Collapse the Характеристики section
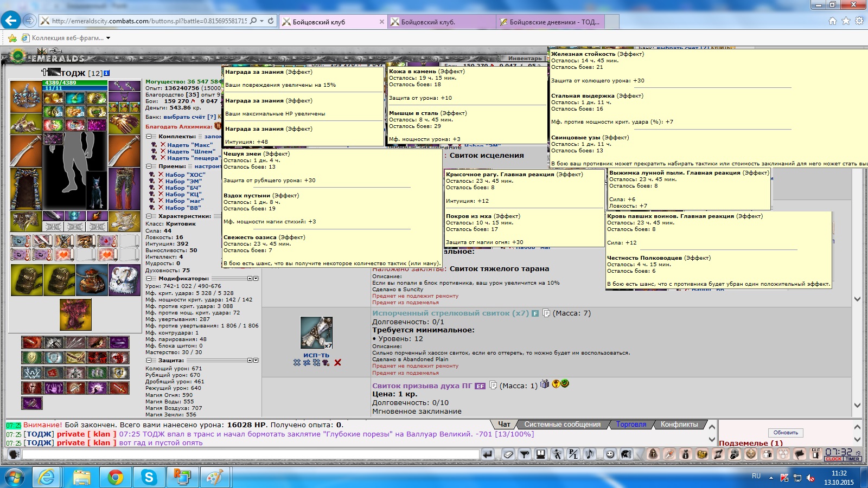 [149, 216]
